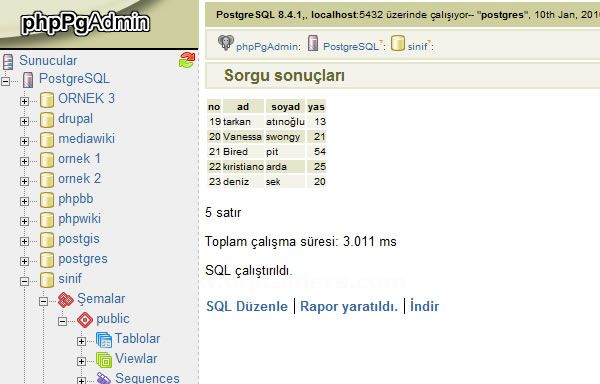Click the server icon in breadcrumb

coord(313,43)
